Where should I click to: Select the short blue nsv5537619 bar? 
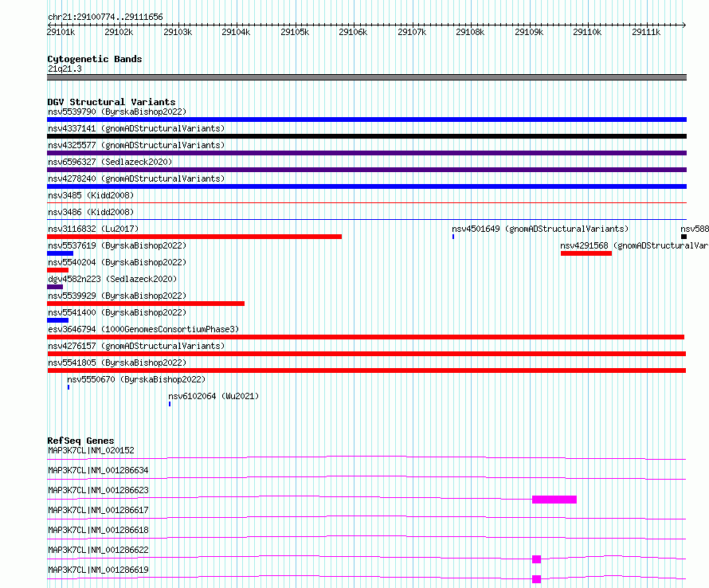60,253
